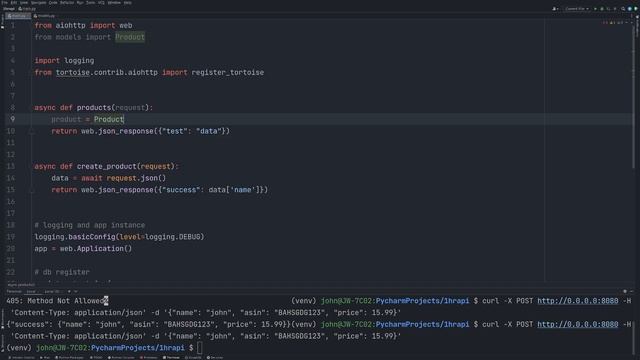Switch to the second editor file tab
This screenshot has height=360, width=640.
point(44,16)
